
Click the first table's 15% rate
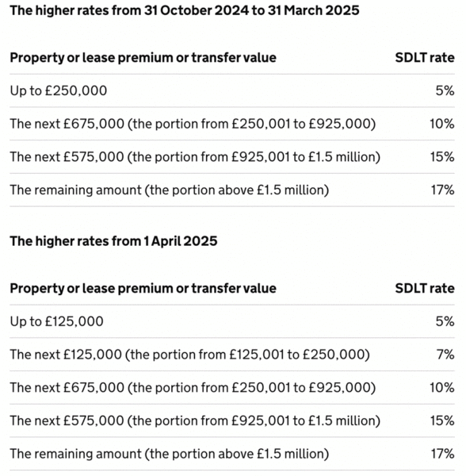442,157
